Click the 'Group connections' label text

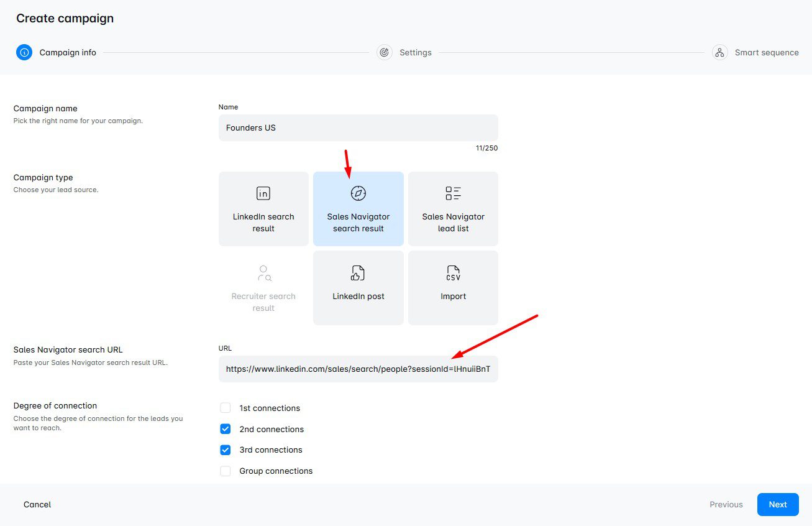click(x=276, y=471)
